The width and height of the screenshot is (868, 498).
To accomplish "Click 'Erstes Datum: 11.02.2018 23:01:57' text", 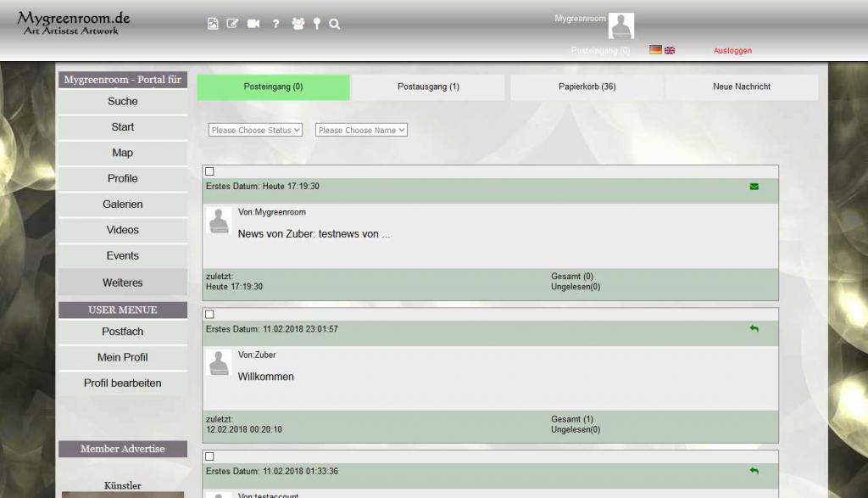I will coord(272,329).
